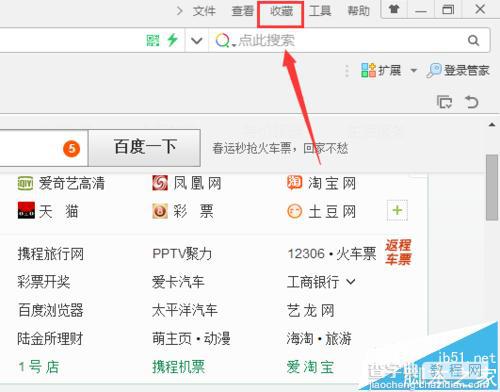Viewport: 500px width, 392px height.
Task: Open 春运秒抢火车票 promo link
Action: [280, 148]
